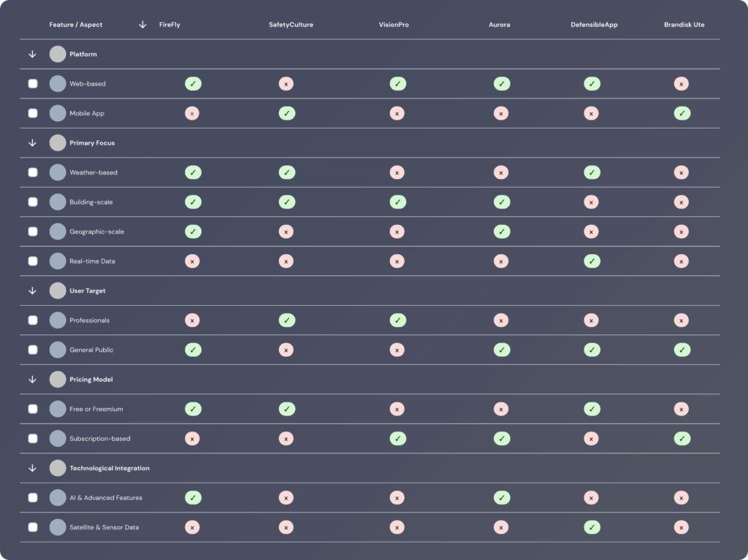
Task: Click the FireFly Web-based green checkmark
Action: 193,84
